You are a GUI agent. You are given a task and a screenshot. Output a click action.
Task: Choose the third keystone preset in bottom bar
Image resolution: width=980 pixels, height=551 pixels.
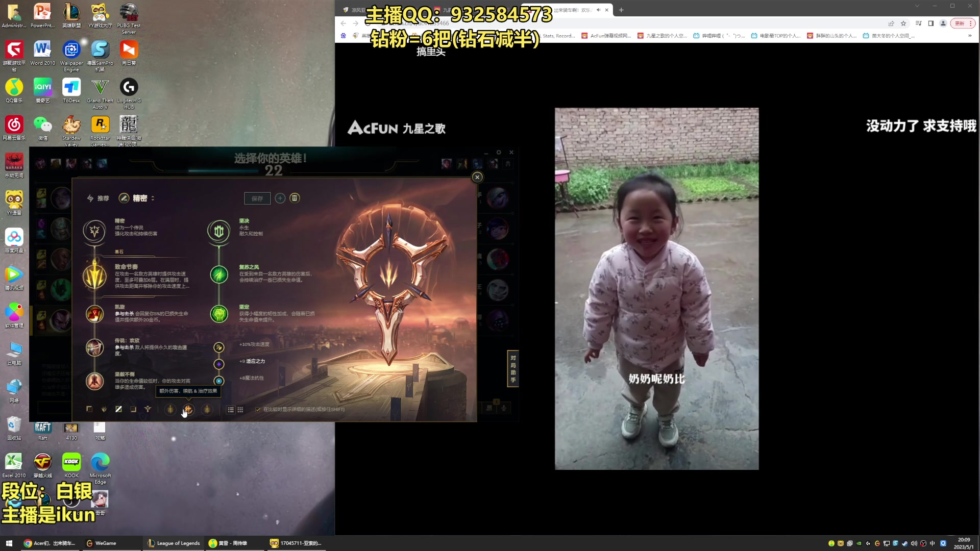coord(207,409)
